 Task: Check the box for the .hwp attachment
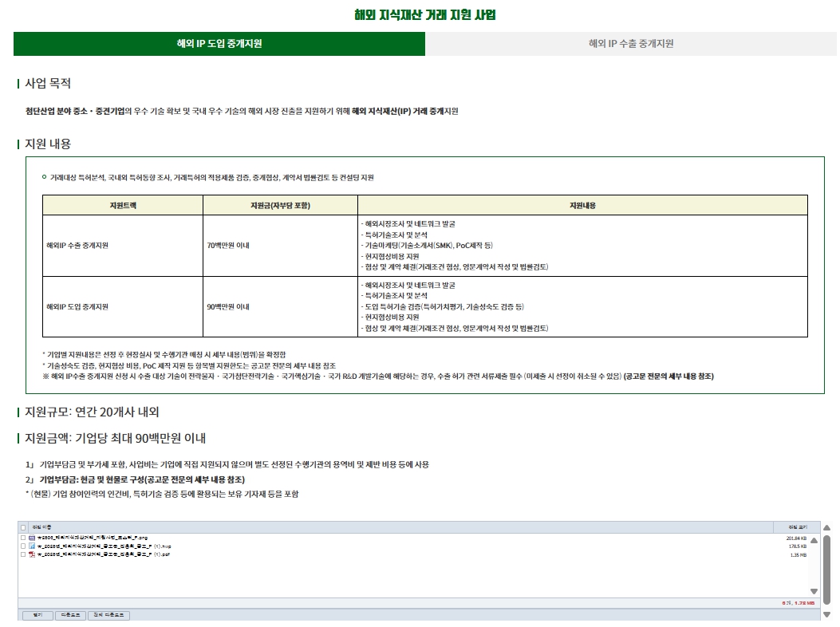[x=23, y=546]
